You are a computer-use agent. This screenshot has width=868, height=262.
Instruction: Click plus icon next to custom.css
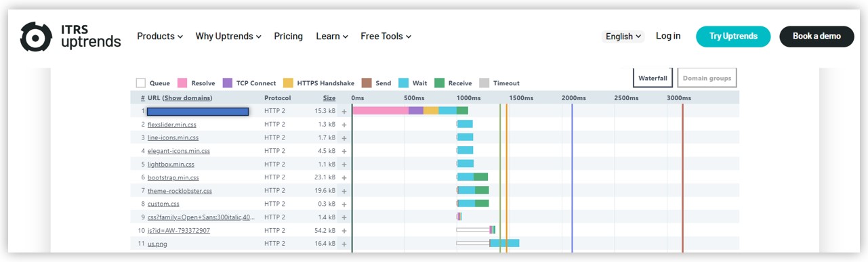coord(344,204)
